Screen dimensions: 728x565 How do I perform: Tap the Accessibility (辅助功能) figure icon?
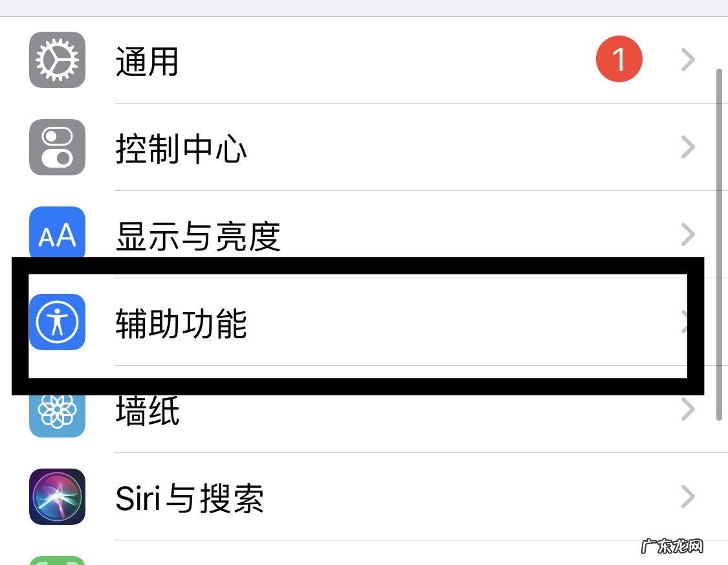(57, 322)
